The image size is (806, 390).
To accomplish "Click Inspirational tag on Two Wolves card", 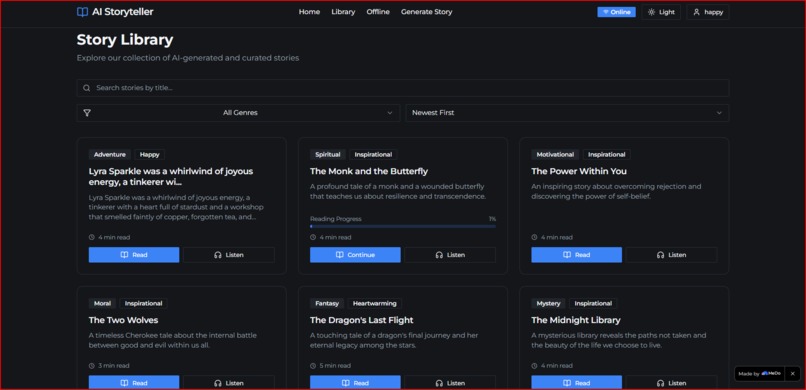I will [143, 304].
